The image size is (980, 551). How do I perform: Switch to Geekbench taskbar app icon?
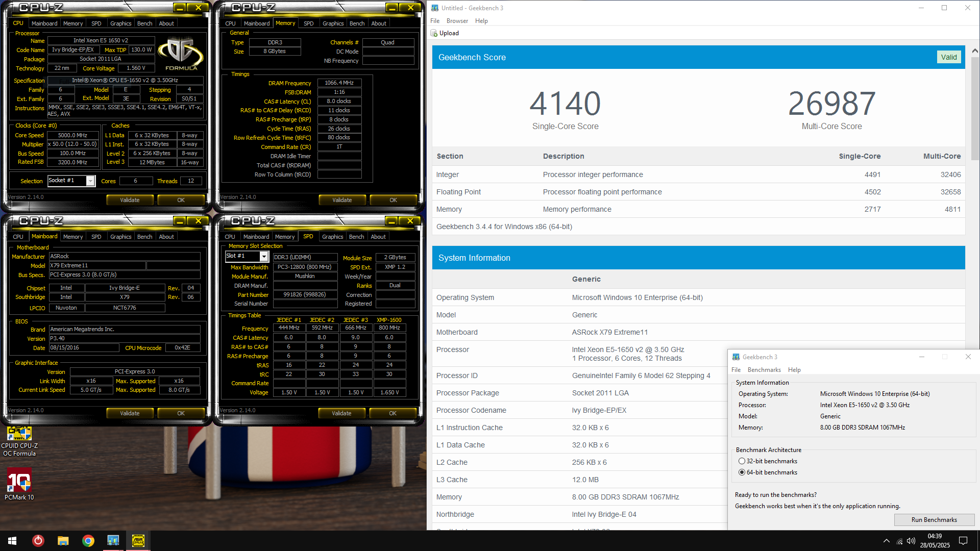pyautogui.click(x=113, y=540)
